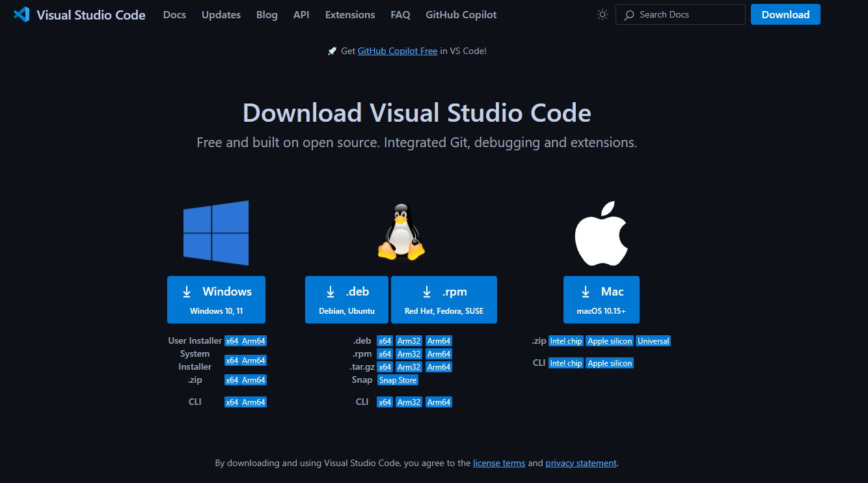Select Linux .rpm x64
Viewport: 868px width, 483px height.
coord(385,354)
